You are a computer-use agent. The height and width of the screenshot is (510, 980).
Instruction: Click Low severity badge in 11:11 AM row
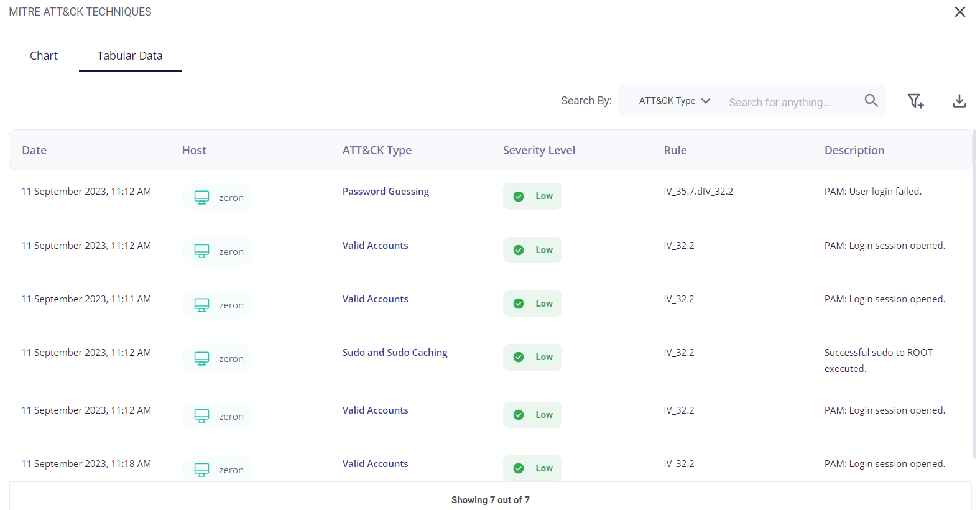(532, 304)
